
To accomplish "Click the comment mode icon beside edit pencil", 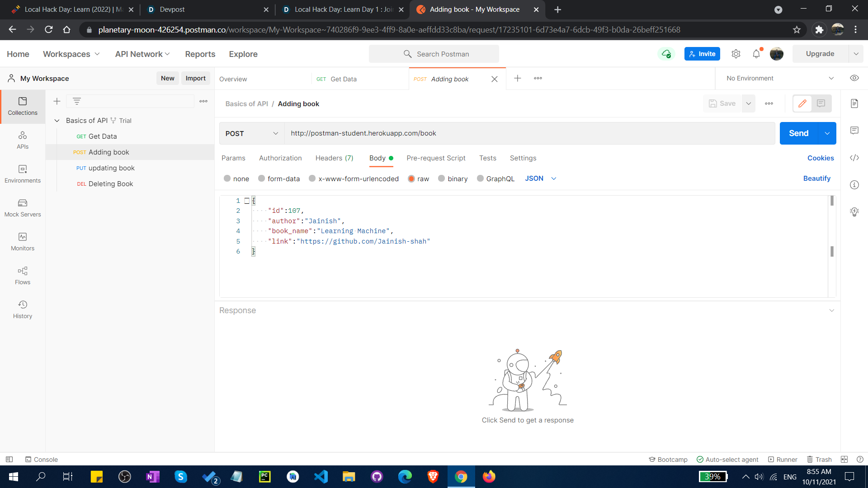I will point(821,103).
